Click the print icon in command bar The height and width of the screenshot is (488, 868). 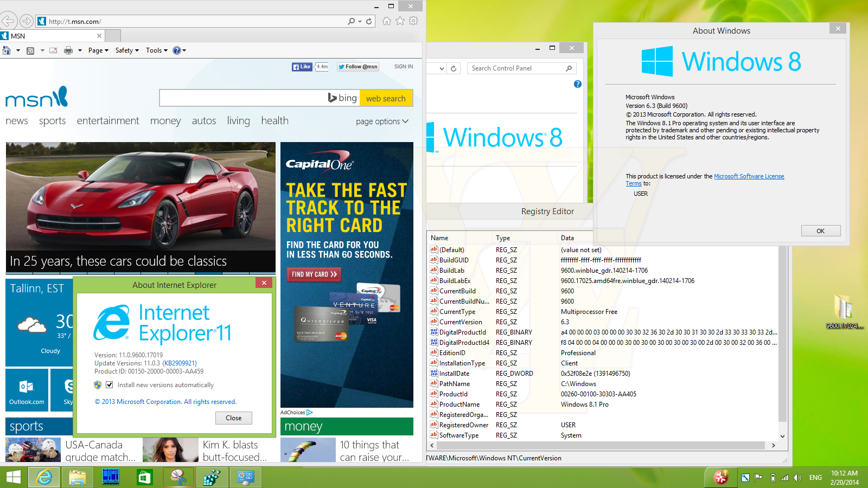click(x=68, y=50)
